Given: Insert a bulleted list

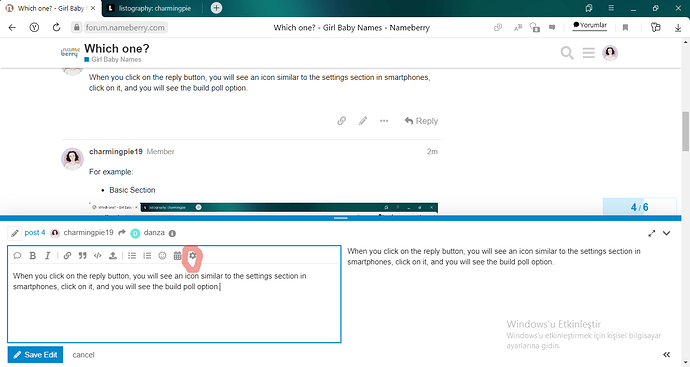Looking at the screenshot, I should pos(132,256).
